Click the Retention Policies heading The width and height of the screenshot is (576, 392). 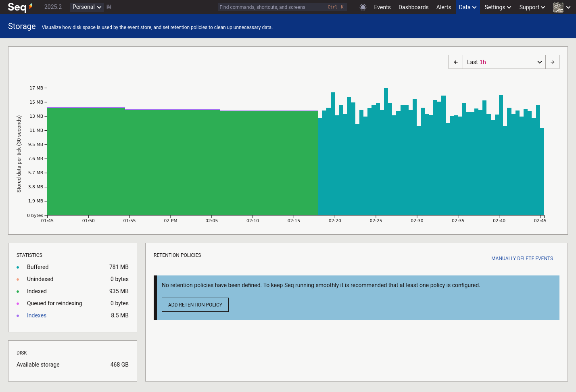click(177, 255)
